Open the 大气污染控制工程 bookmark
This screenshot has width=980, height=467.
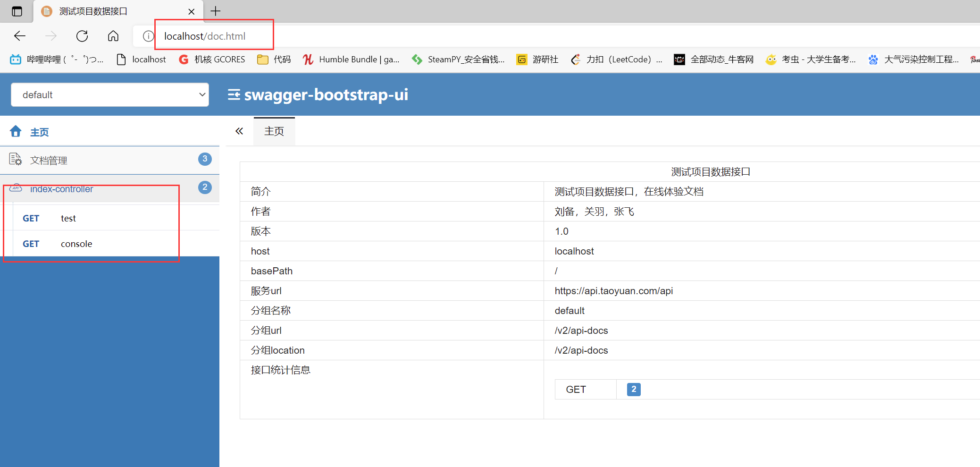[913, 59]
